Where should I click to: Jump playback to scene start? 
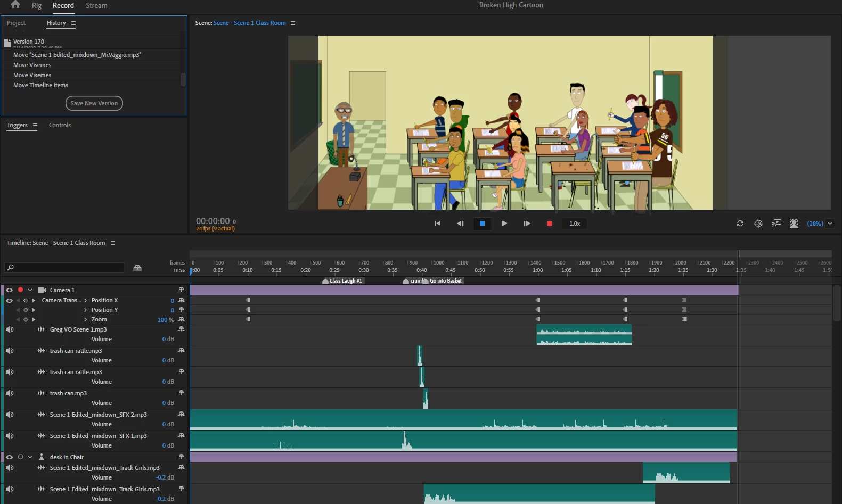(437, 224)
